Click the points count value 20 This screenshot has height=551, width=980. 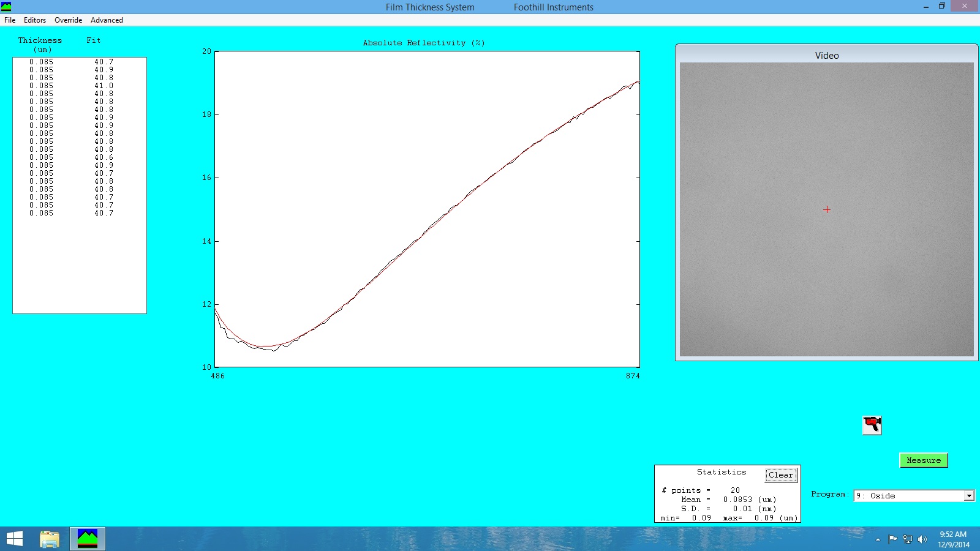735,490
